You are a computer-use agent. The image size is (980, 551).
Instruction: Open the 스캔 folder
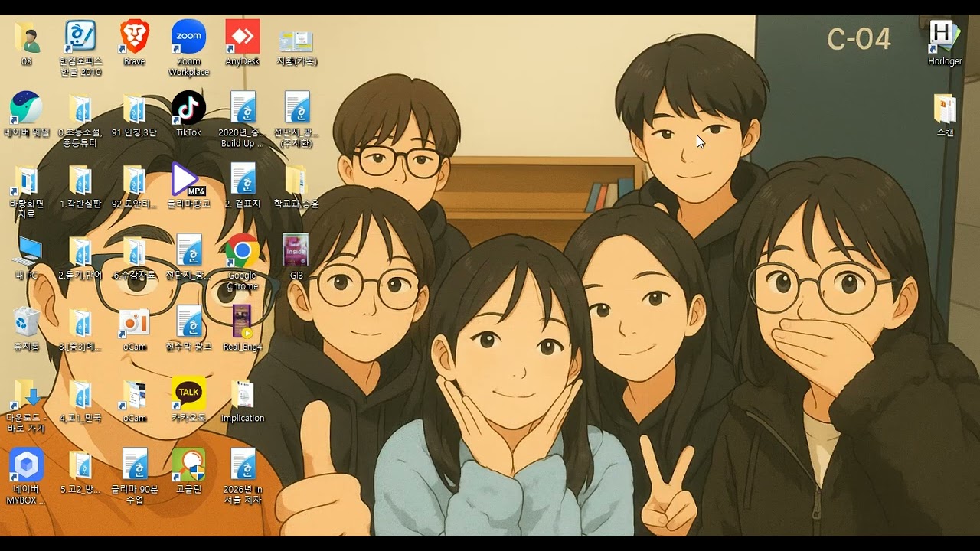945,114
